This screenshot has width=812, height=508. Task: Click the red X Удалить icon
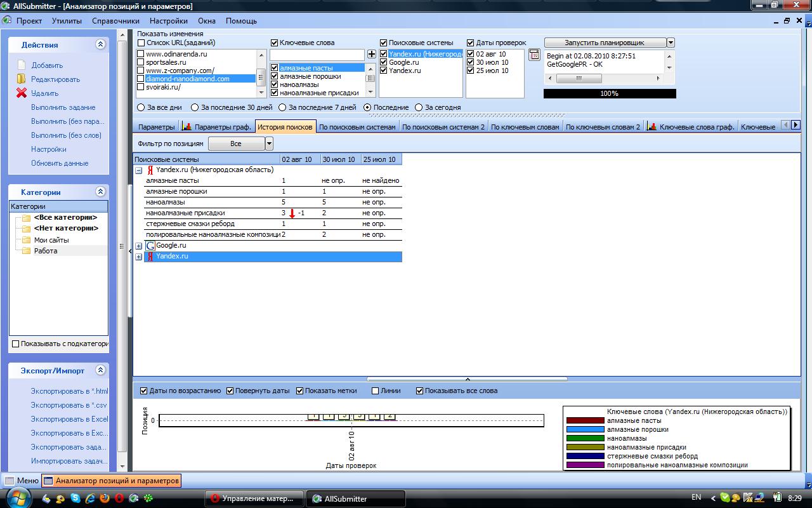[22, 93]
